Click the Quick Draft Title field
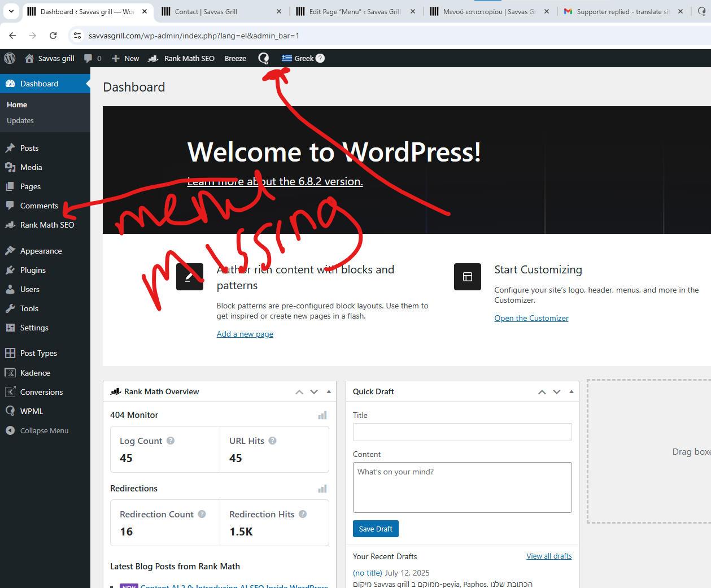Image resolution: width=711 pixels, height=588 pixels. point(463,432)
